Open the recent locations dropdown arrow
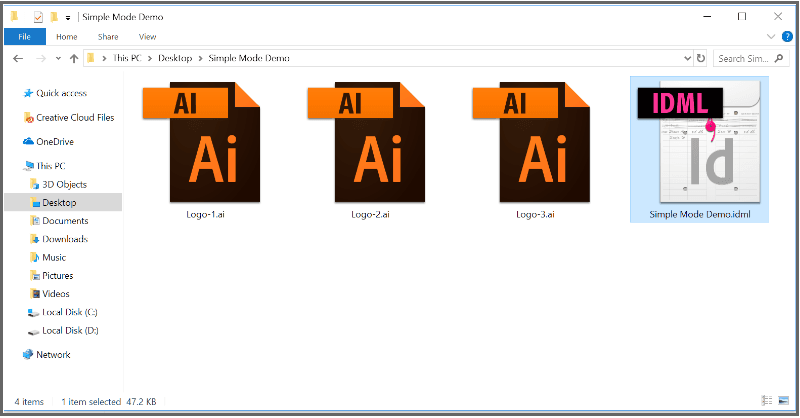 click(x=58, y=58)
